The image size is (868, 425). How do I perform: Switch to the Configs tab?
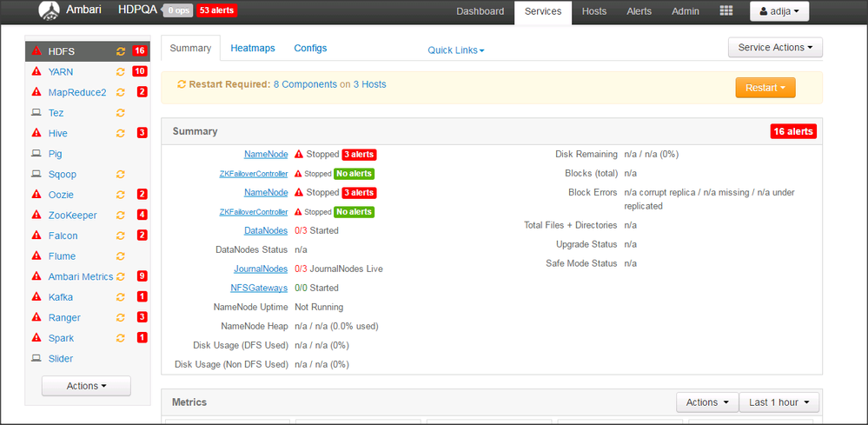[x=310, y=49]
